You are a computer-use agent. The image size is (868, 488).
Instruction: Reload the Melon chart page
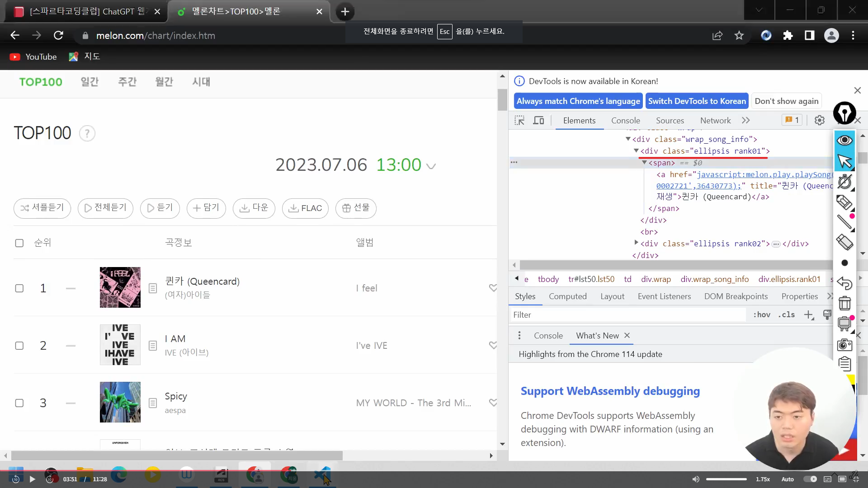[58, 35]
